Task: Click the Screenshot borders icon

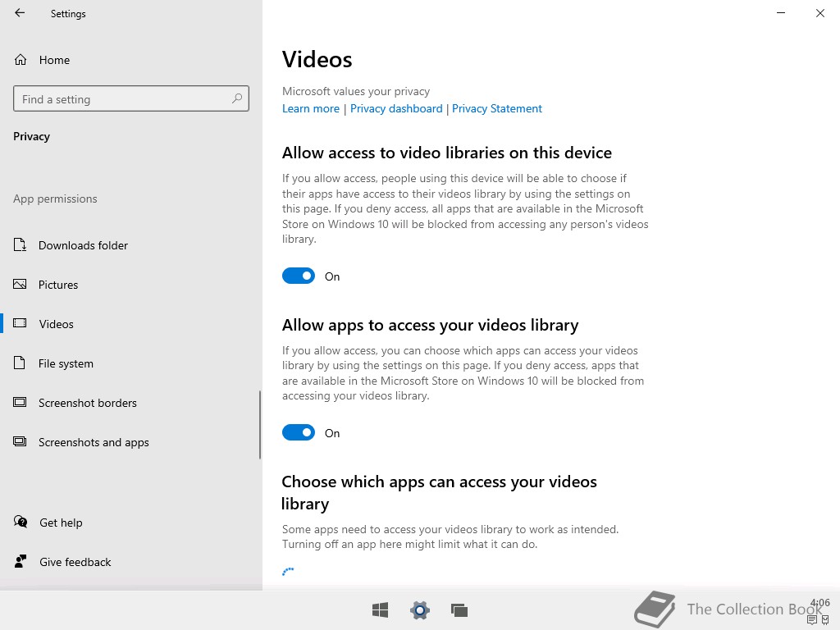Action: 20,402
